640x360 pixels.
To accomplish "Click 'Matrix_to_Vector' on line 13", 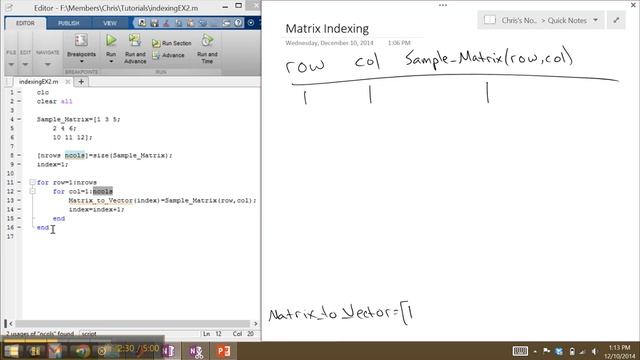I will [100, 200].
